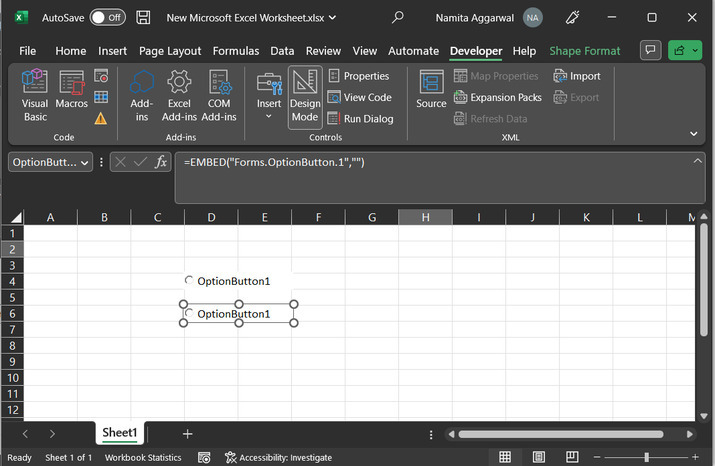The height and width of the screenshot is (466, 715).
Task: Click the zoom slider in status bar
Action: coord(646,457)
